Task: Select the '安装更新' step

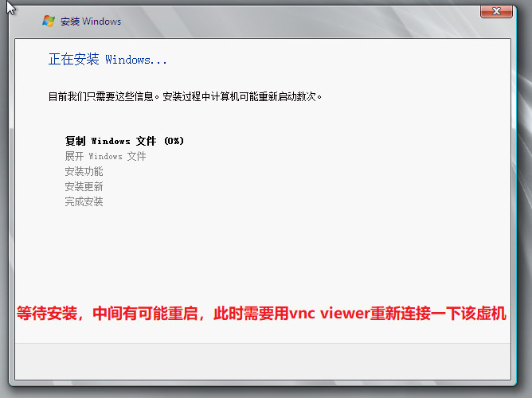Action: point(84,186)
